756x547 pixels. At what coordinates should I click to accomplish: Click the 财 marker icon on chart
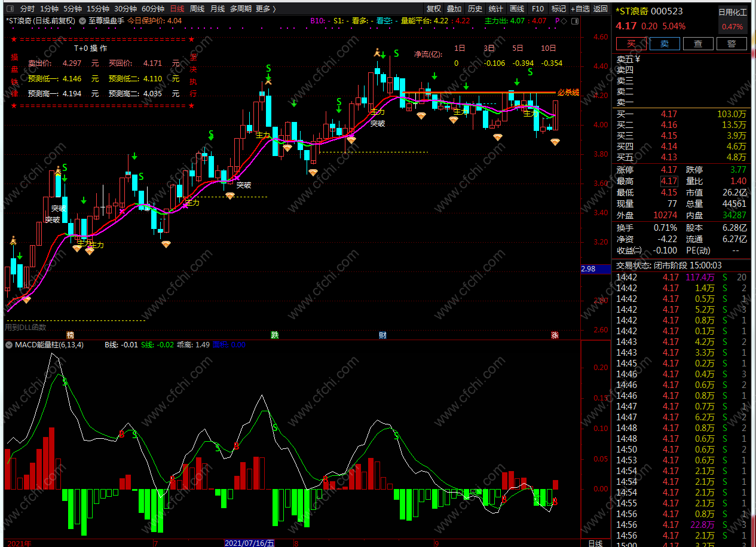coord(382,335)
